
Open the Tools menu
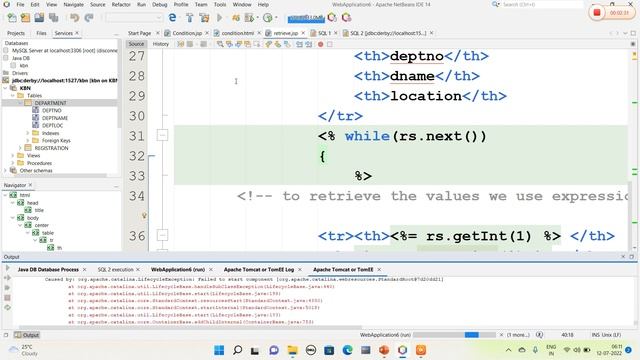220,4
